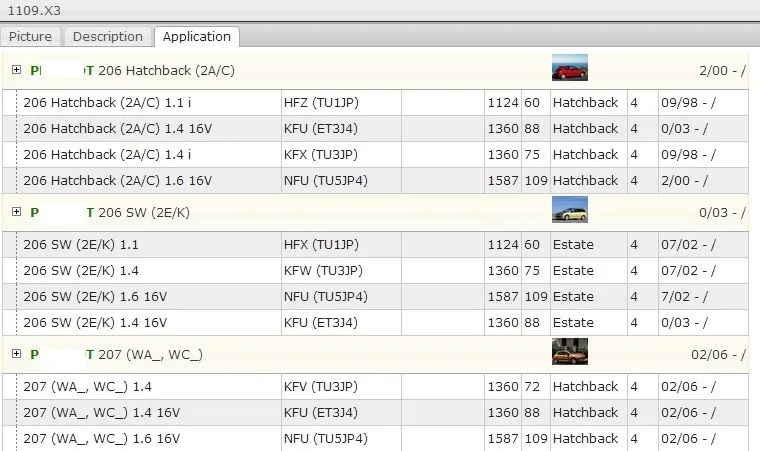Select row 206 SW (2E/K) 1.4 16V
Screen dimensions: 760x451
point(376,322)
